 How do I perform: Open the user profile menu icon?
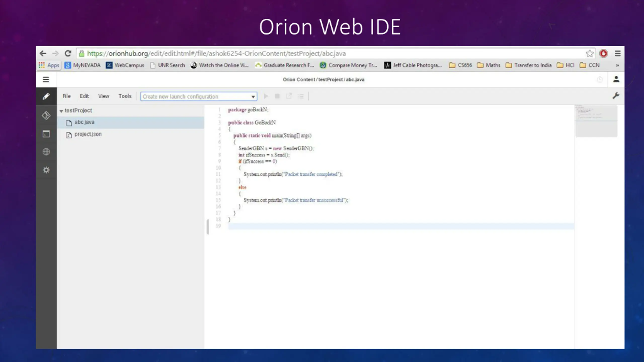(616, 79)
